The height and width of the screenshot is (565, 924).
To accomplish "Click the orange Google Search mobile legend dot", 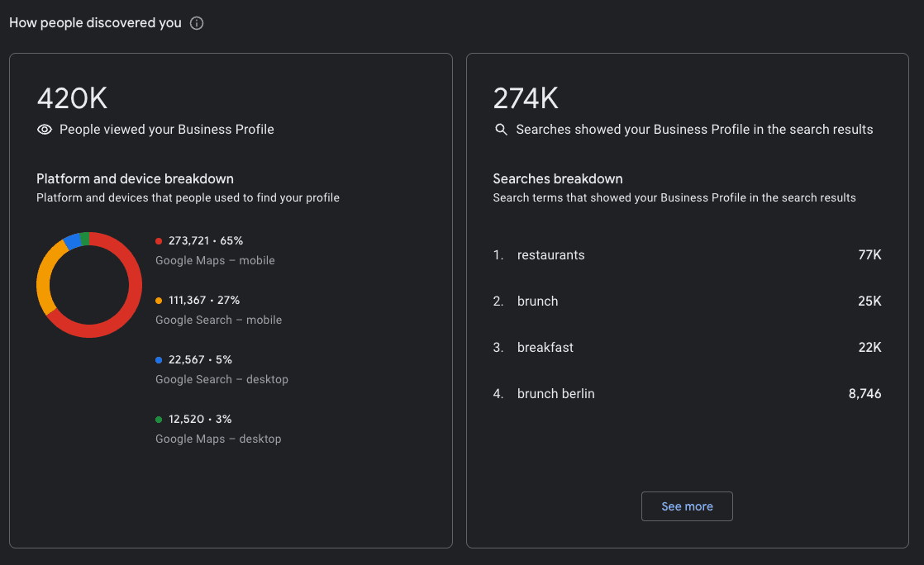I will 159,301.
